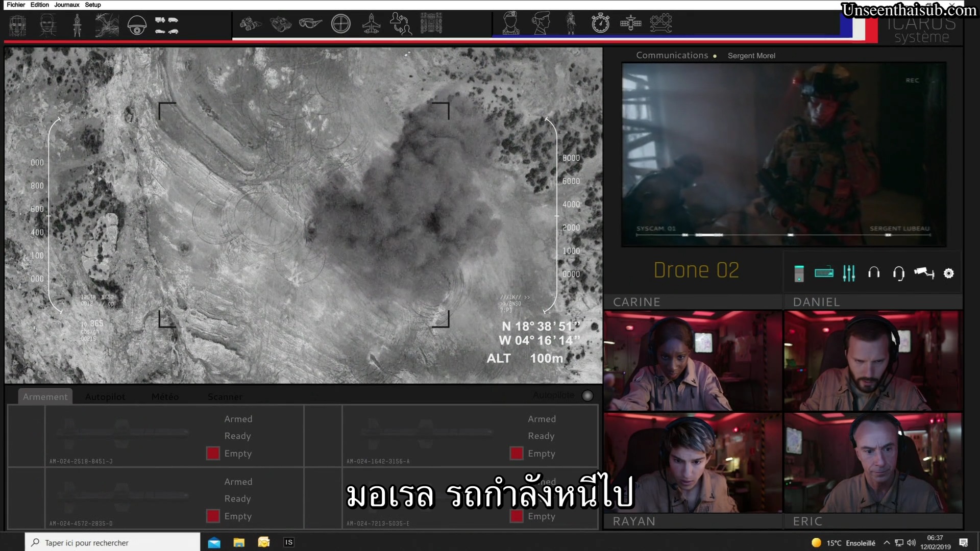Open the audio mixer sliders icon
This screenshot has height=551, width=980.
[x=849, y=273]
